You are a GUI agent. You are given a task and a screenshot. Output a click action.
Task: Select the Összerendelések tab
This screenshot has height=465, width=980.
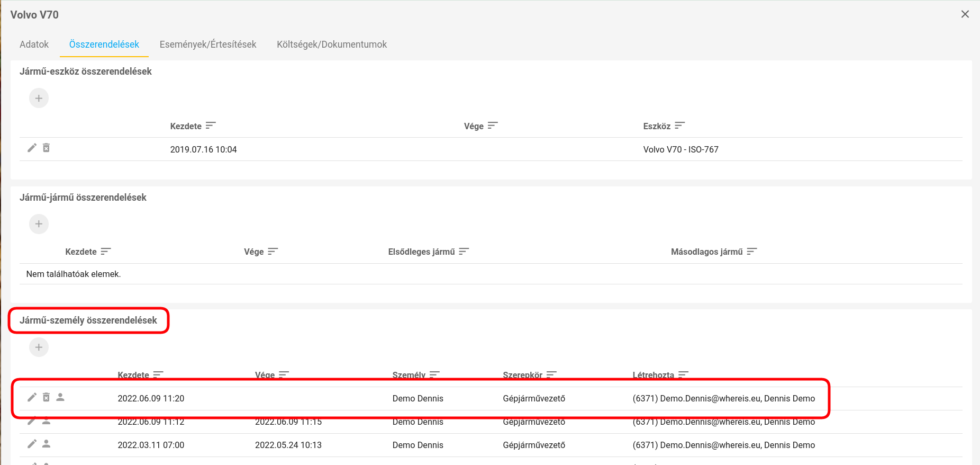tap(104, 44)
